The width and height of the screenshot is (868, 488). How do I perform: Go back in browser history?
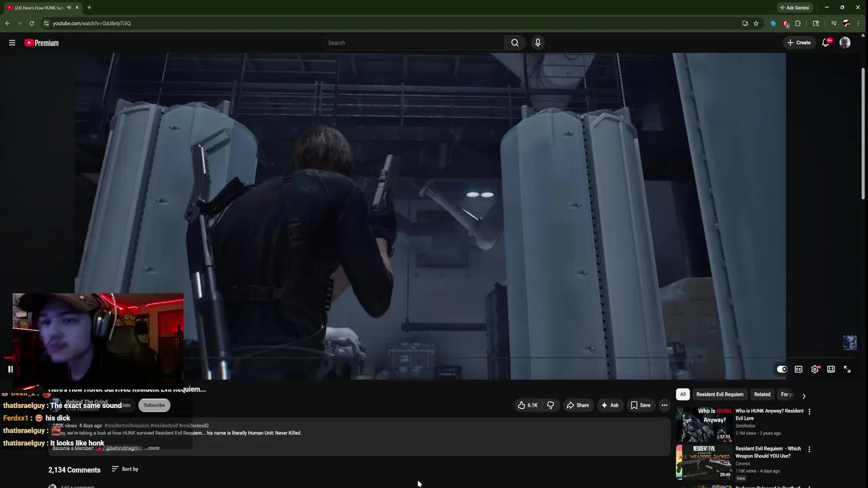click(x=7, y=23)
